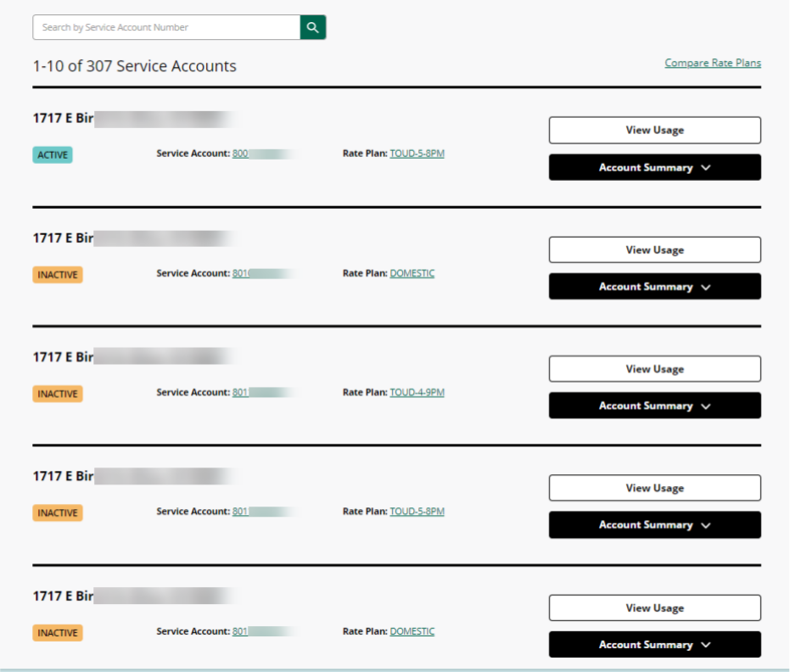Focus the Search by Service Account Number field
This screenshot has height=672, width=801.
click(166, 27)
